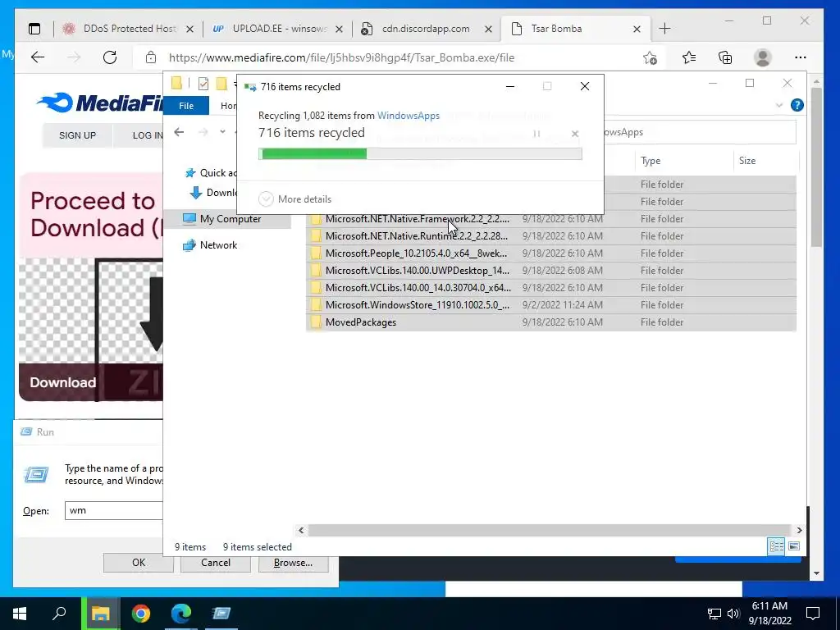This screenshot has height=630, width=840.
Task: Open Edge settings and more menu
Action: [801, 57]
